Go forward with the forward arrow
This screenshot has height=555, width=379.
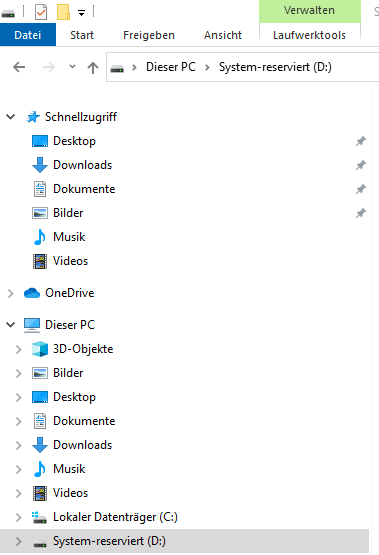(x=49, y=67)
